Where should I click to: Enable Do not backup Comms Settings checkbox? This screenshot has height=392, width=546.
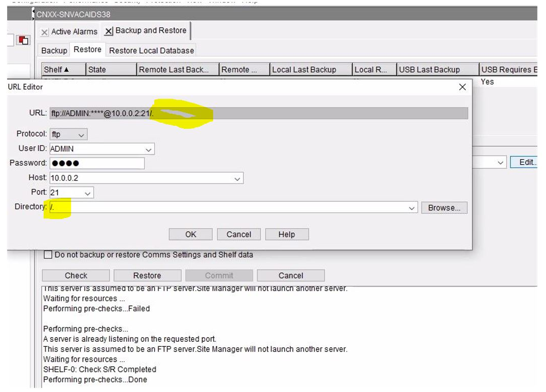coord(48,255)
